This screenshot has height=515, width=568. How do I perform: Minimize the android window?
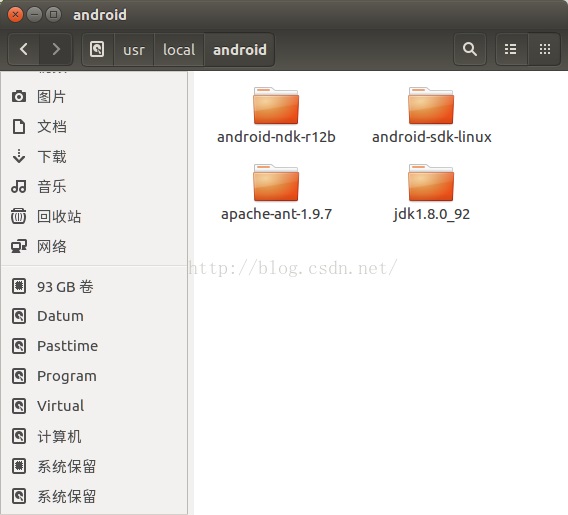click(x=34, y=15)
